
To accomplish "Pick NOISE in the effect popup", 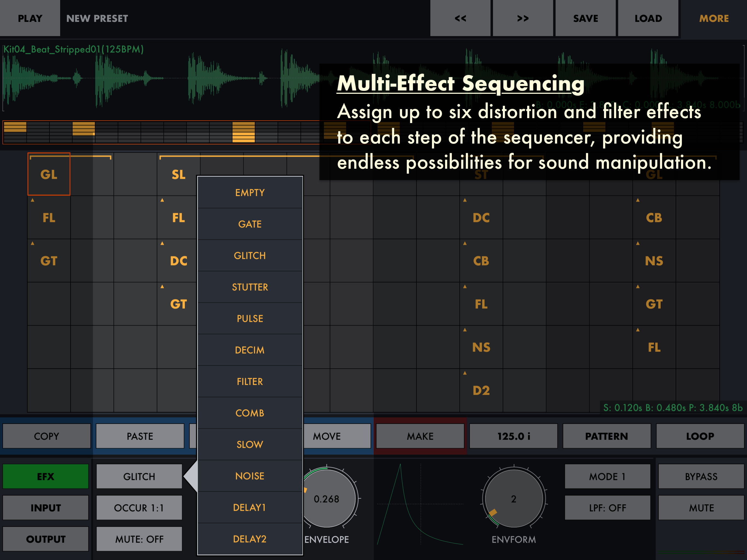I will [x=250, y=476].
